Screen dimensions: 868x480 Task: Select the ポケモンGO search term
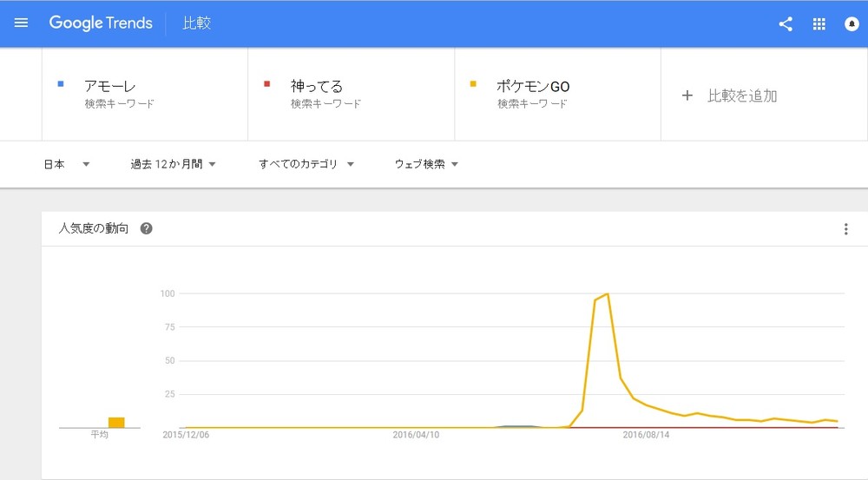coord(533,86)
